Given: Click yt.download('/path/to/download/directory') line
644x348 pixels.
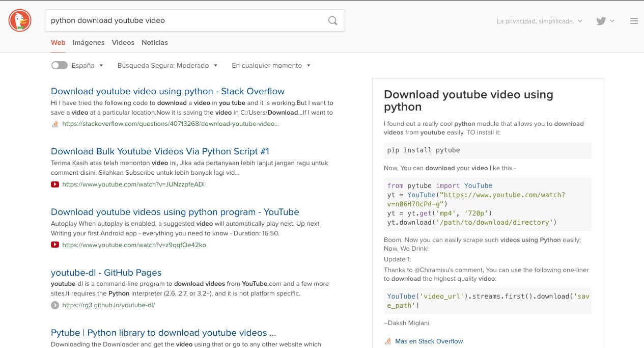Looking at the screenshot, I should click(x=472, y=223).
